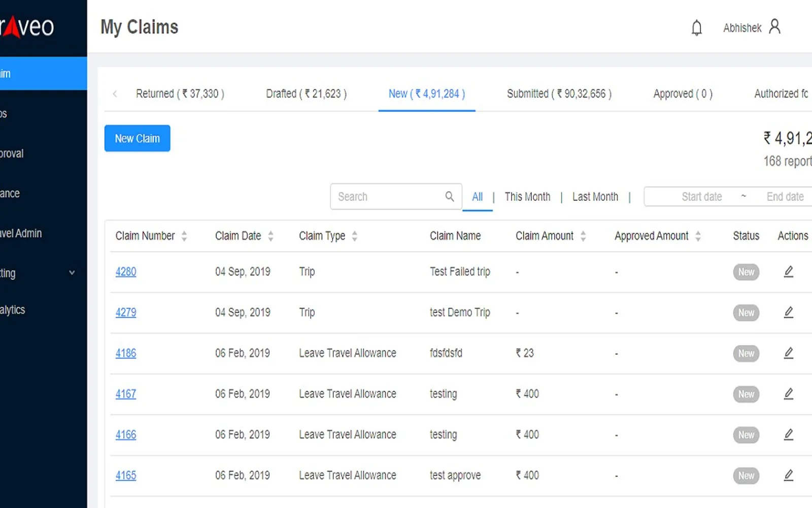The image size is (812, 508).
Task: Sort by Approved Amount column
Action: click(x=698, y=236)
